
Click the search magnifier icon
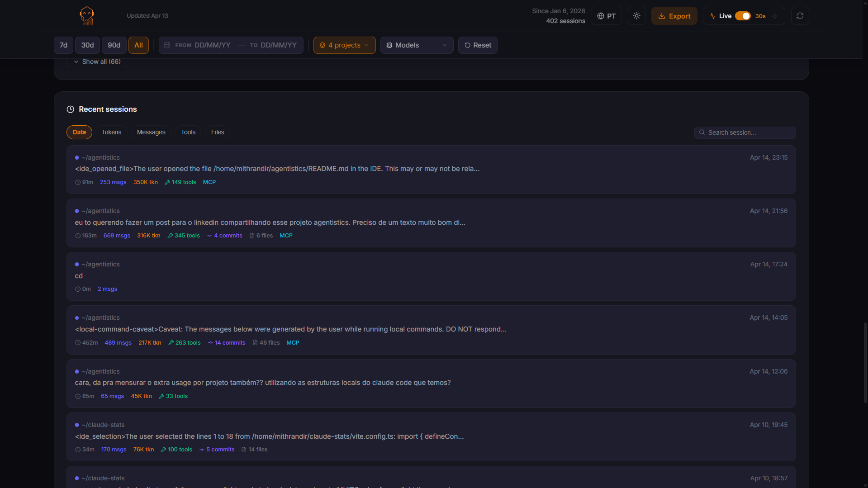coord(702,133)
